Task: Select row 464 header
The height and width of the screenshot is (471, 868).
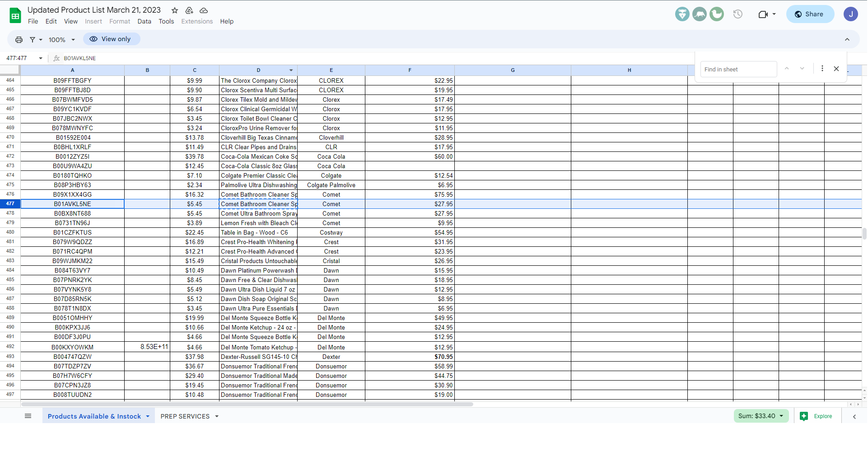Action: pyautogui.click(x=10, y=80)
